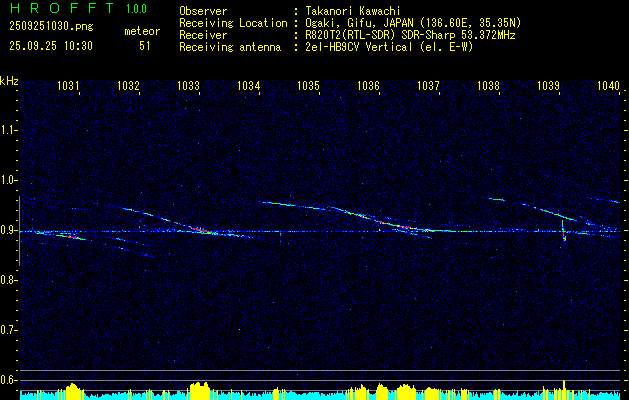Click frequency axis label 0.8
The width and height of the screenshot is (629, 400).
pyautogui.click(x=8, y=280)
